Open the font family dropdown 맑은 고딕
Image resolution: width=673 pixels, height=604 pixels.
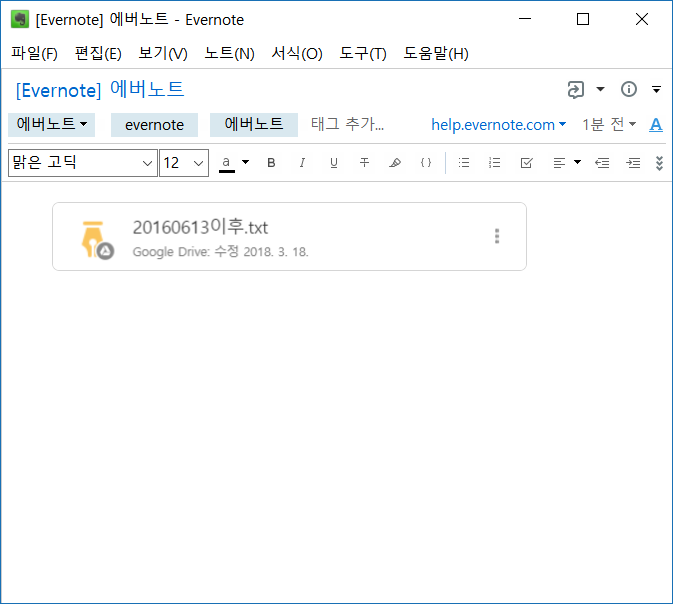tap(83, 163)
